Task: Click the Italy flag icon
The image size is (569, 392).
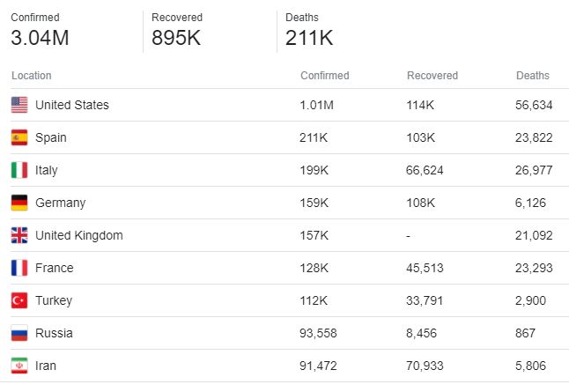Action: click(19, 170)
